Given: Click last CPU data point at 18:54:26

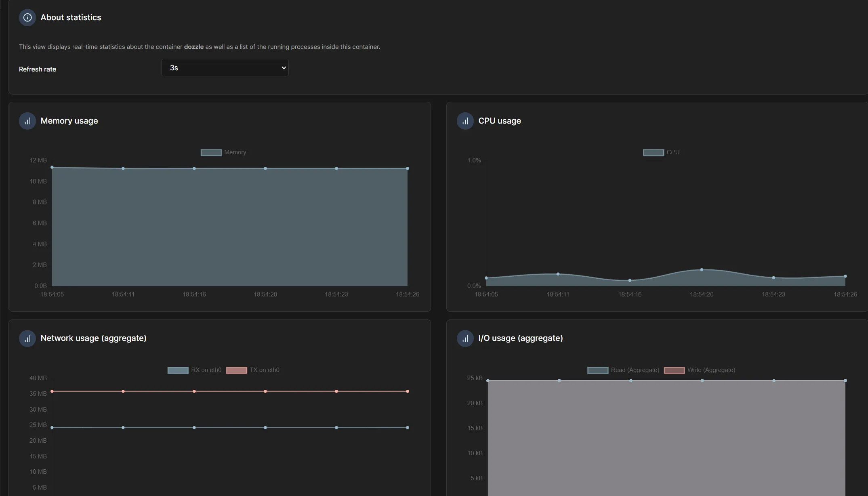Looking at the screenshot, I should (845, 276).
